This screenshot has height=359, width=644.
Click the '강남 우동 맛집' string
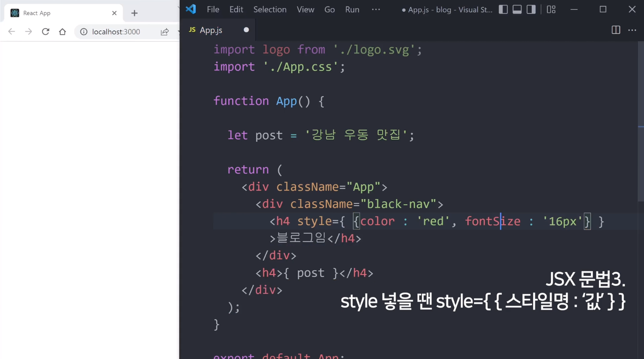click(357, 135)
